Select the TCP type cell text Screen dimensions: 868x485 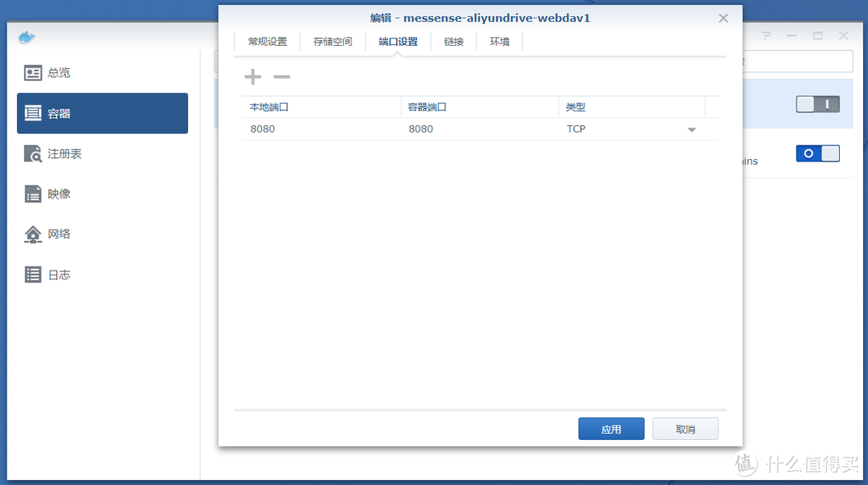tap(575, 128)
